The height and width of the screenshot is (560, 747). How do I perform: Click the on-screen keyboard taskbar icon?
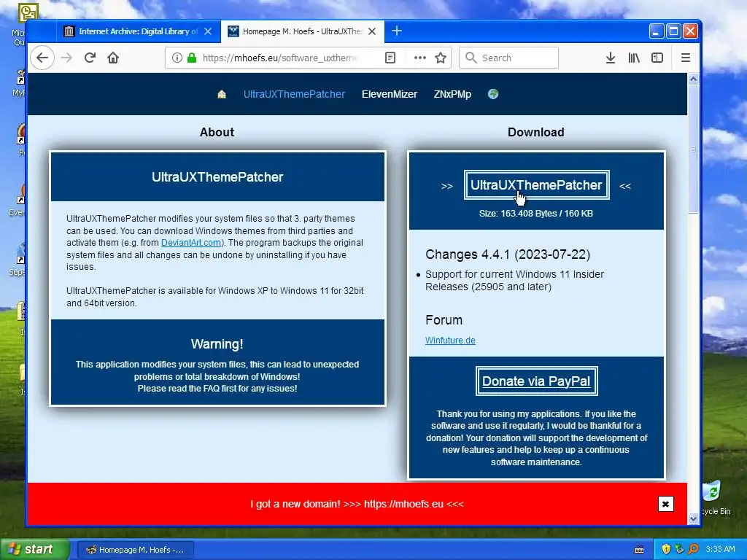639,550
